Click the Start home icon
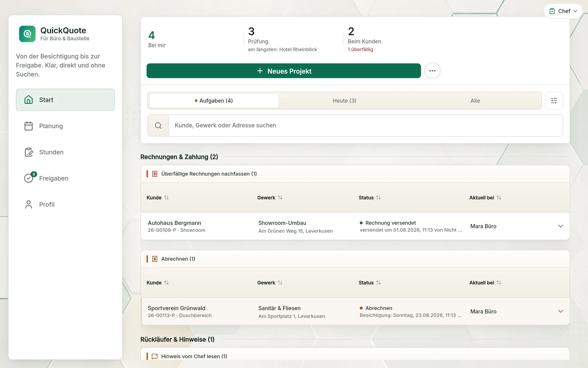Screen dimensions: 588x368 click(29, 100)
